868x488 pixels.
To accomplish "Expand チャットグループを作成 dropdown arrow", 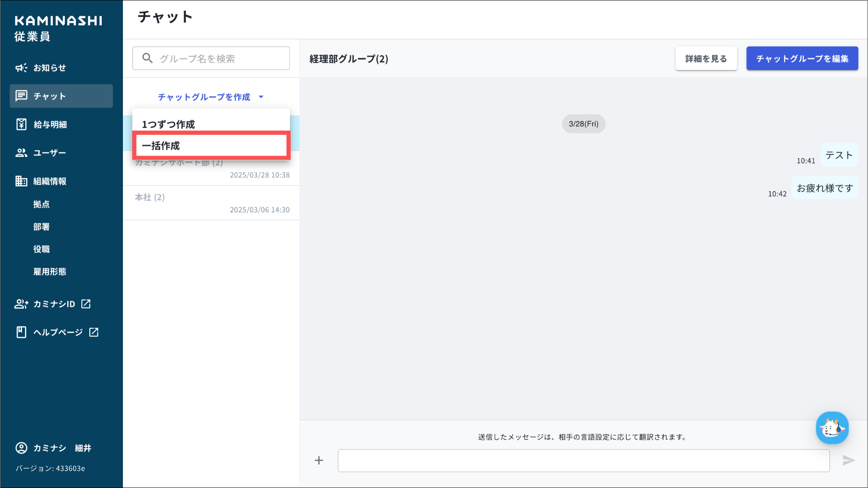I will point(261,97).
